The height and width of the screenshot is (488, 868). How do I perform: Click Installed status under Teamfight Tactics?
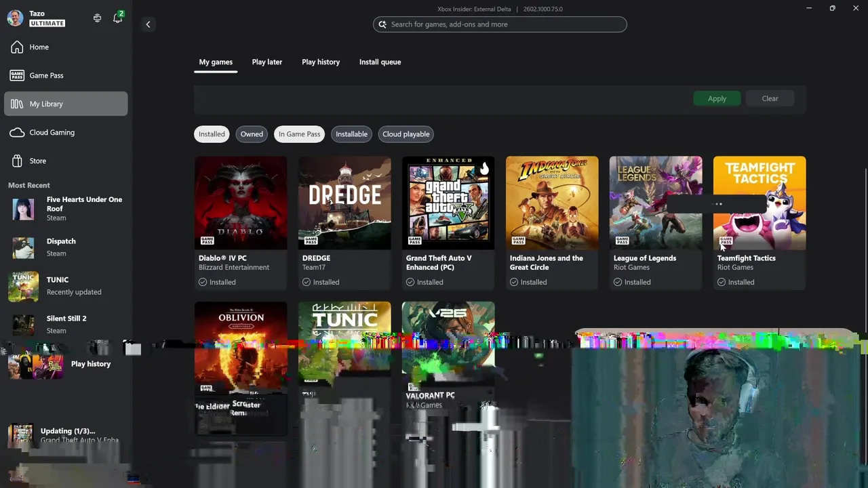[736, 282]
